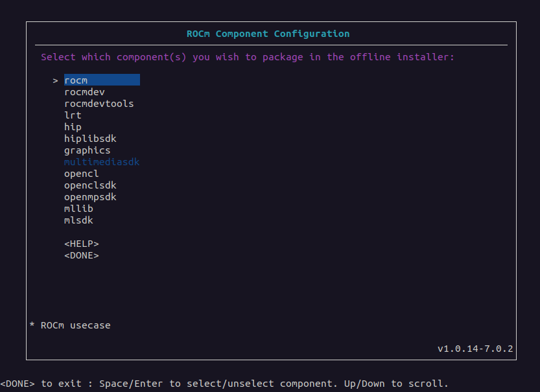Select the blue multimediasdk entry
The image size is (540, 392).
[102, 162]
